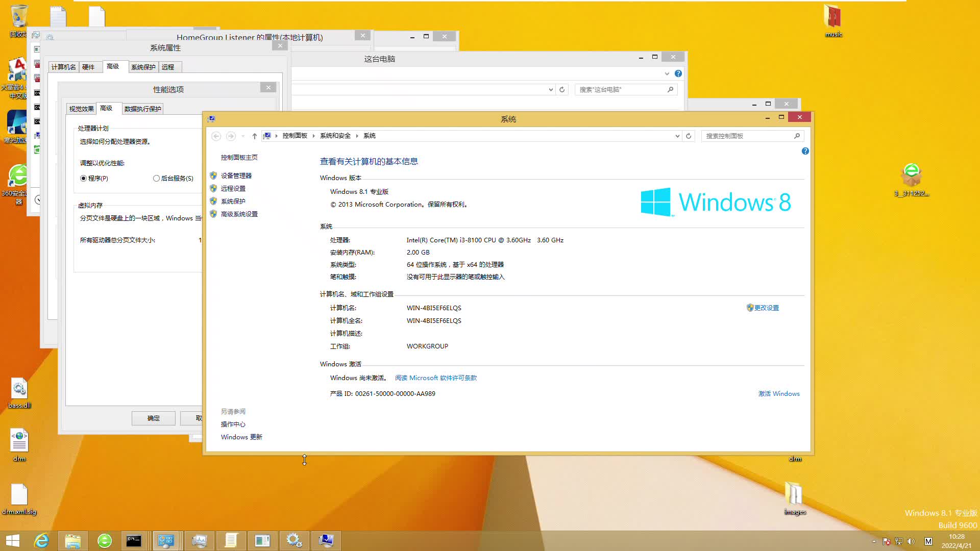
Task: Click the 激活 Windows link
Action: pos(778,393)
